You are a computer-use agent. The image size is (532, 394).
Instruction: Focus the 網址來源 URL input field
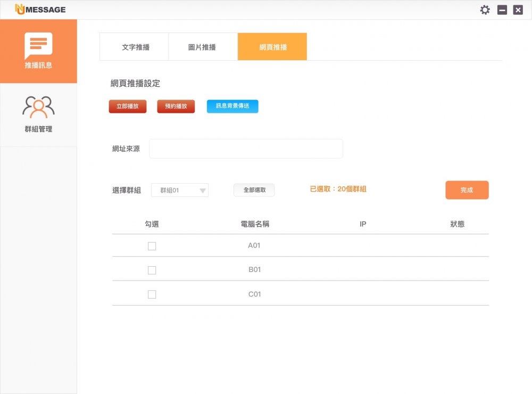(x=246, y=149)
